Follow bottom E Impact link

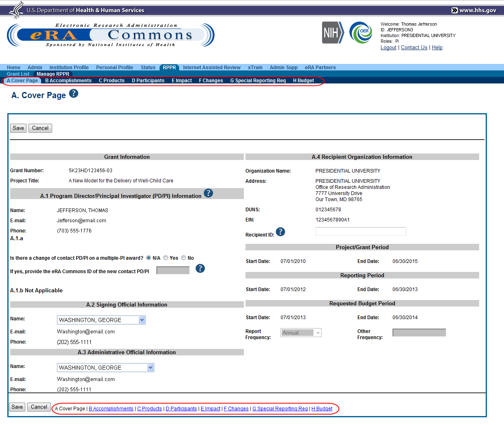pyautogui.click(x=210, y=409)
